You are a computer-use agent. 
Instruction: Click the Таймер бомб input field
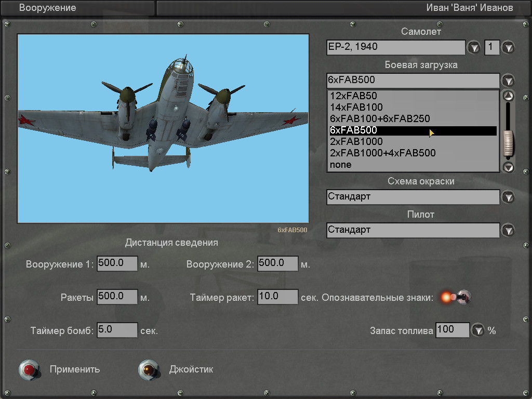tap(117, 330)
